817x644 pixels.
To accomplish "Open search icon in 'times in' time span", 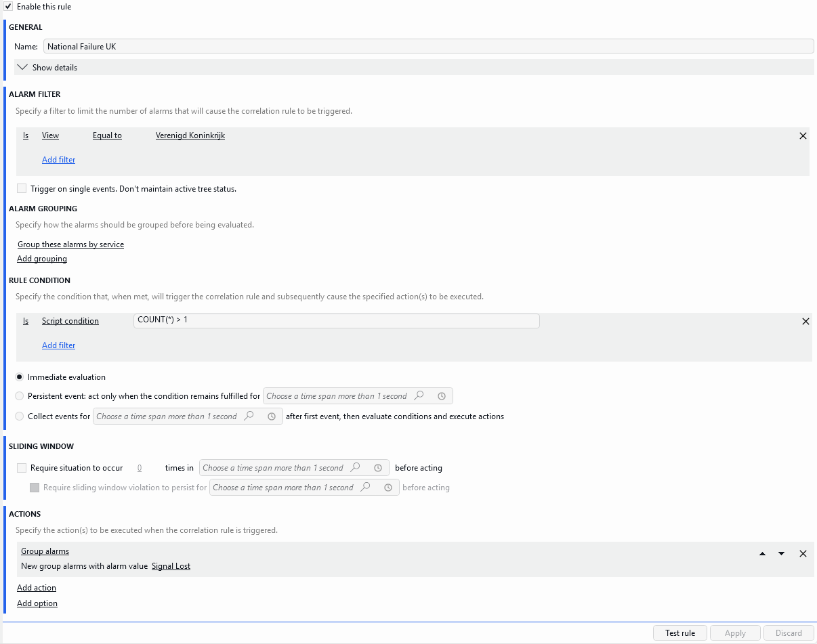I will click(x=356, y=468).
